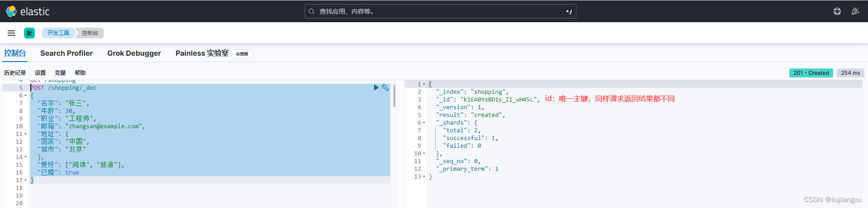Collapse response root fold at line 1
Image resolution: width=868 pixels, height=208 pixels.
(424, 84)
